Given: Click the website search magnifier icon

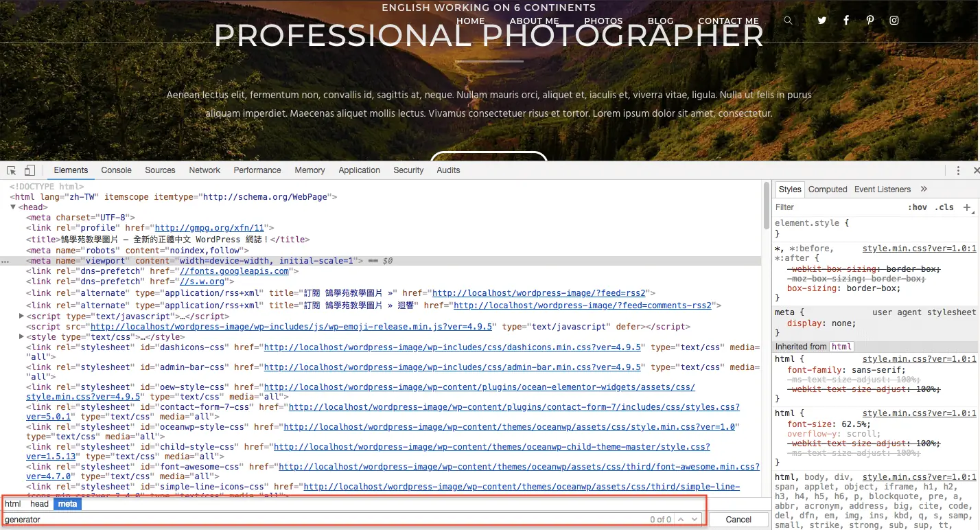Looking at the screenshot, I should tap(788, 21).
